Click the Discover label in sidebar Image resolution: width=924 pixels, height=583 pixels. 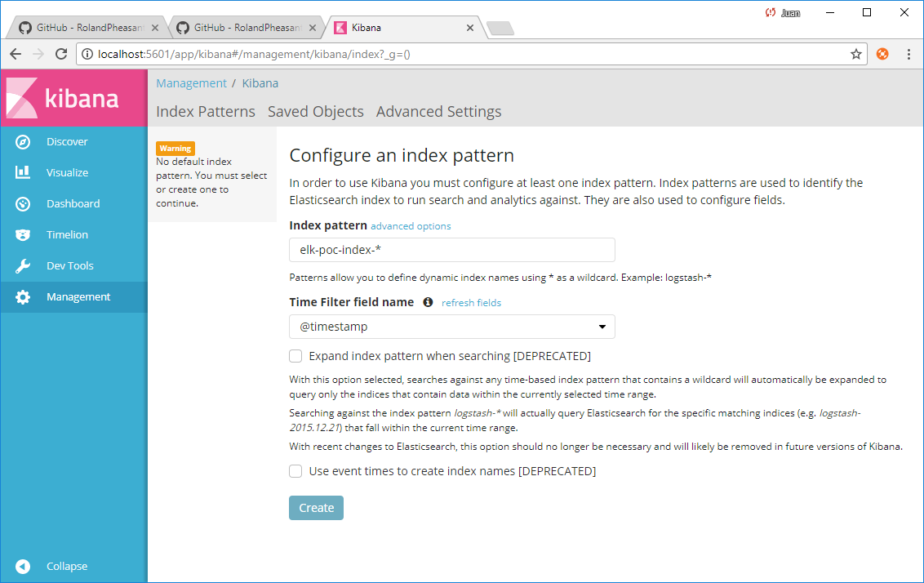[x=67, y=141]
